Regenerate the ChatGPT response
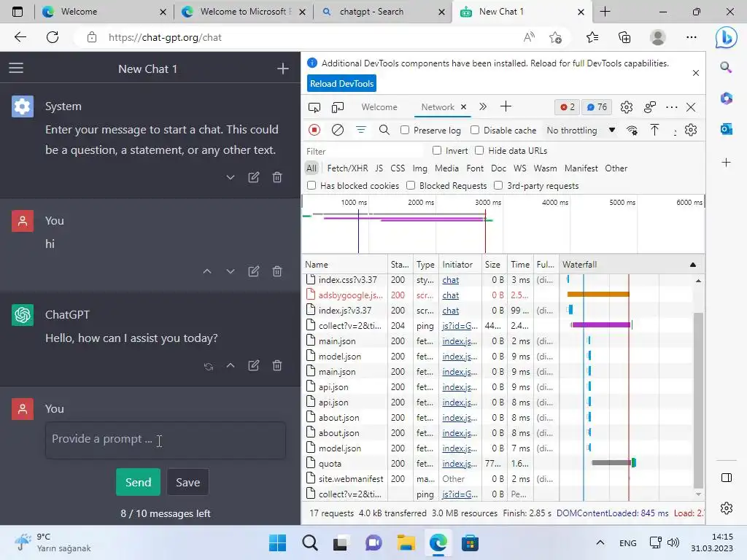The image size is (747, 560). [x=208, y=366]
